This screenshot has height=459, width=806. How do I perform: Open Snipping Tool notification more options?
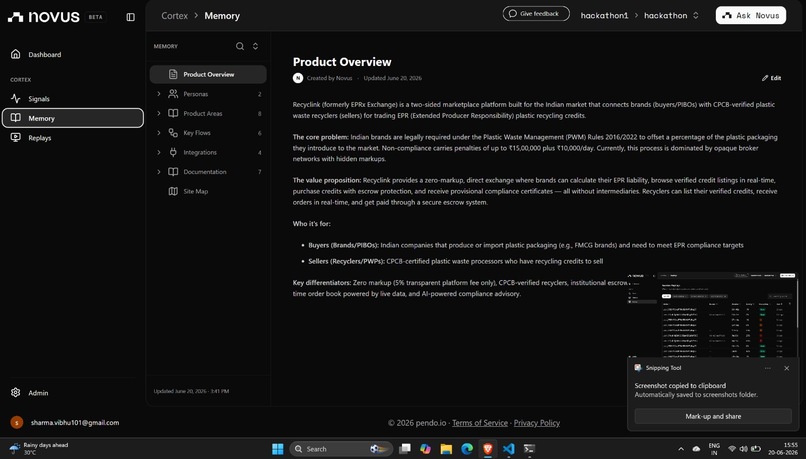(x=767, y=368)
